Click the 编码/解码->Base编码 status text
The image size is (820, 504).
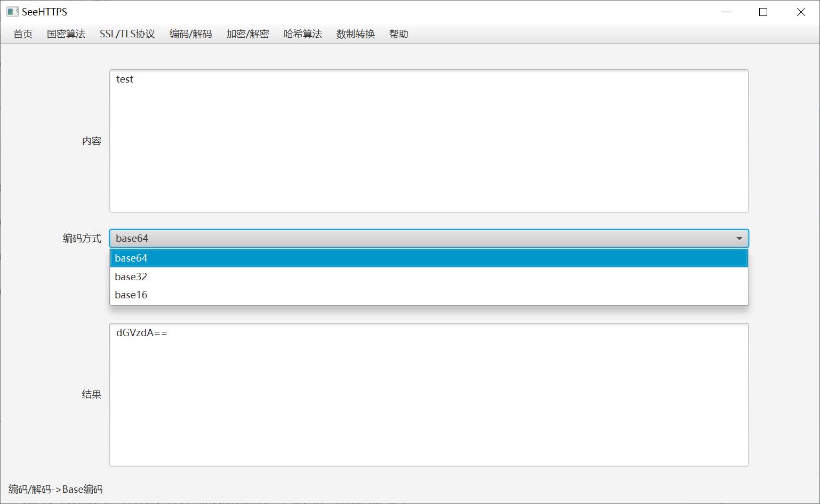[55, 489]
